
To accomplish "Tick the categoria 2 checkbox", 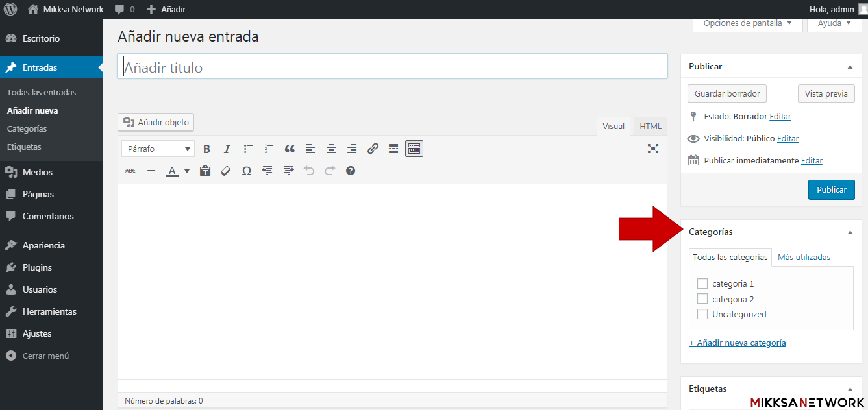I will (x=702, y=299).
